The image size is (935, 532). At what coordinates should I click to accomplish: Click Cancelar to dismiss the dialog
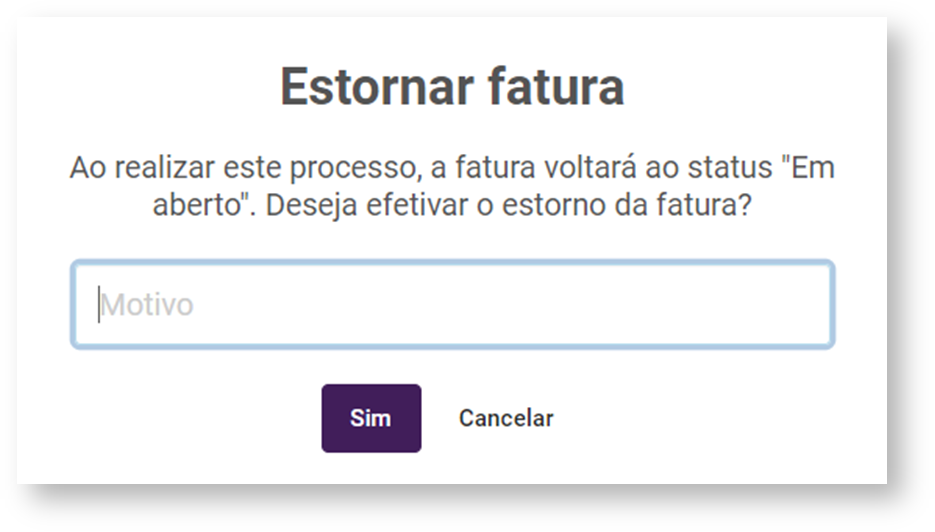(x=505, y=418)
